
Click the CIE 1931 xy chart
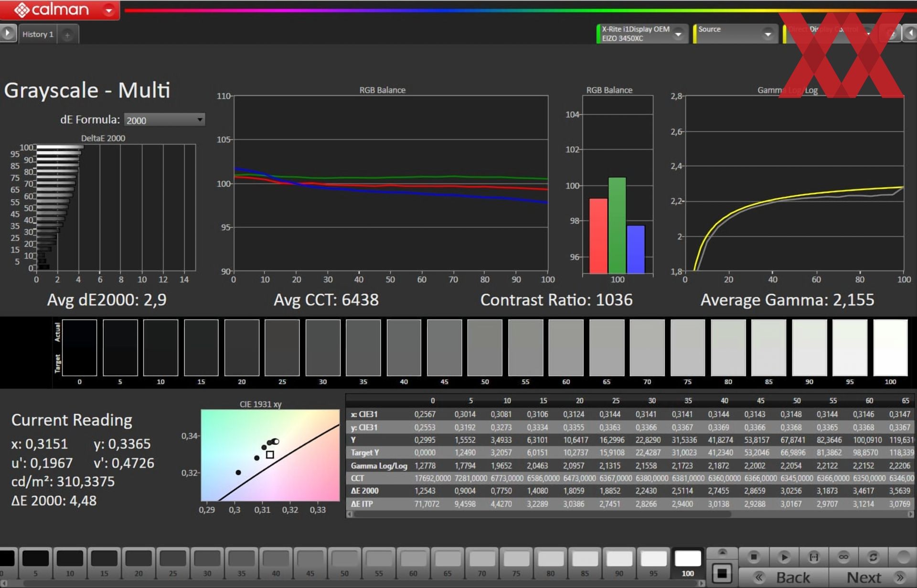pos(270,455)
